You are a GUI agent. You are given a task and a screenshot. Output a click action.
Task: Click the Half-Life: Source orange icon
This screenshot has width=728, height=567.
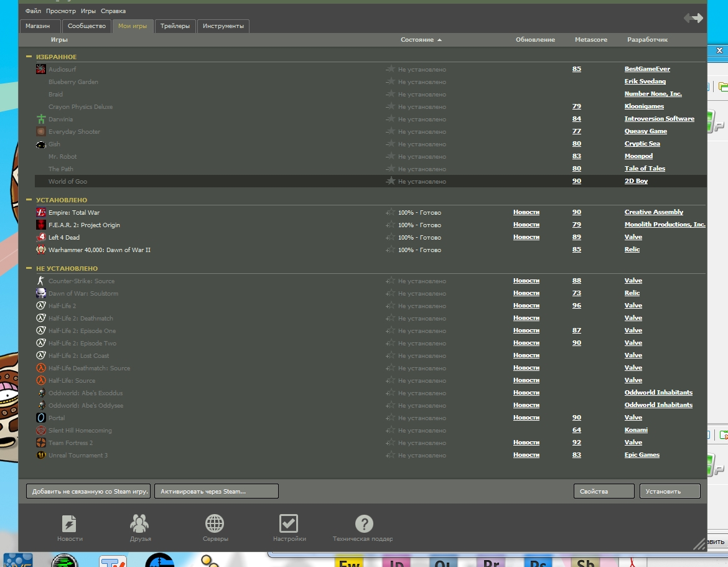[41, 380]
